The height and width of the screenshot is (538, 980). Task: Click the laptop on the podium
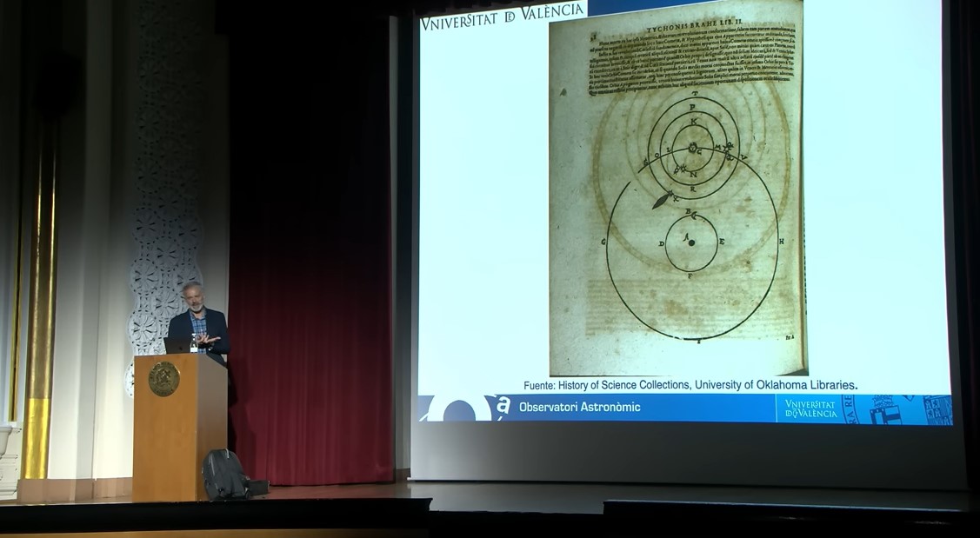point(177,345)
